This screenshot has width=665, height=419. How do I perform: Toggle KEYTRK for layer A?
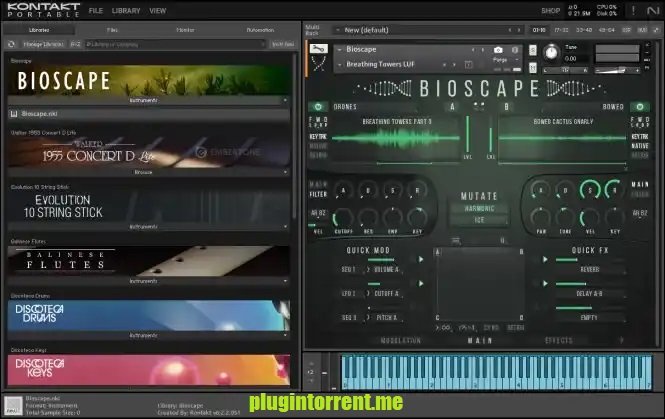click(x=318, y=137)
